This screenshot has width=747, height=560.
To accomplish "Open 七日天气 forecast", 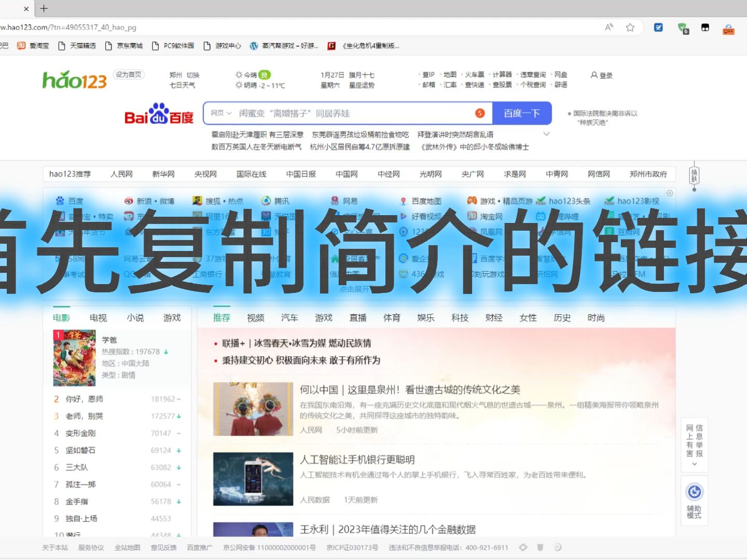I will [183, 85].
